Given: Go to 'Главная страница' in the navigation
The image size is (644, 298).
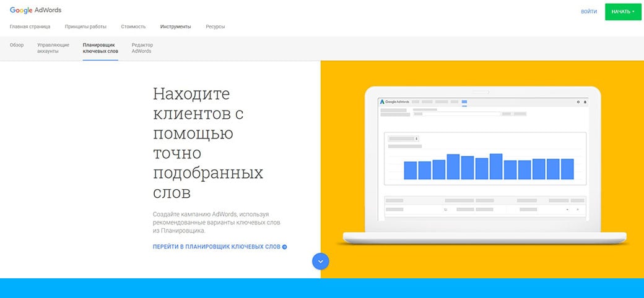Looking at the screenshot, I should (x=30, y=27).
